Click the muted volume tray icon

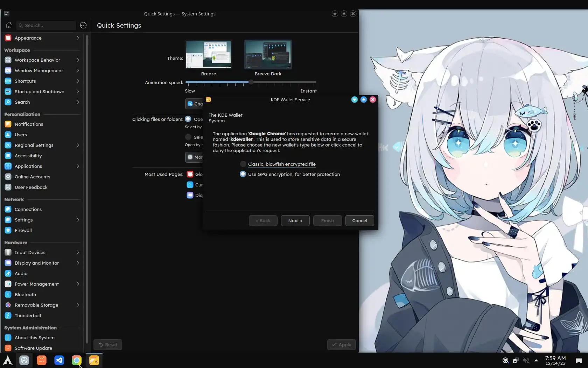tap(526, 360)
